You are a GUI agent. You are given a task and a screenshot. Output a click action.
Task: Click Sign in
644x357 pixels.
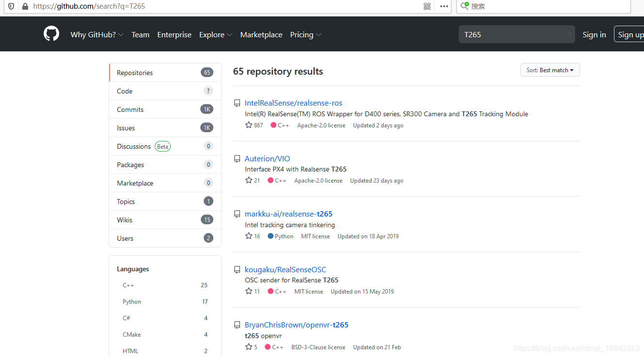[x=594, y=35]
